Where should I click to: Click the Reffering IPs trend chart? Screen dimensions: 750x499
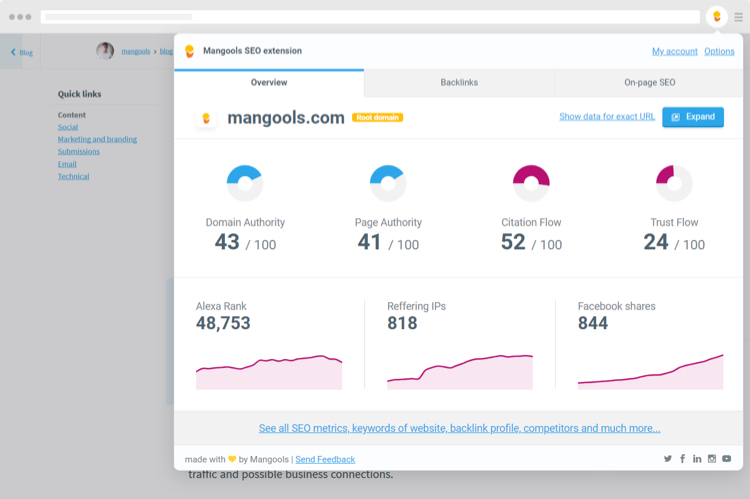point(460,372)
